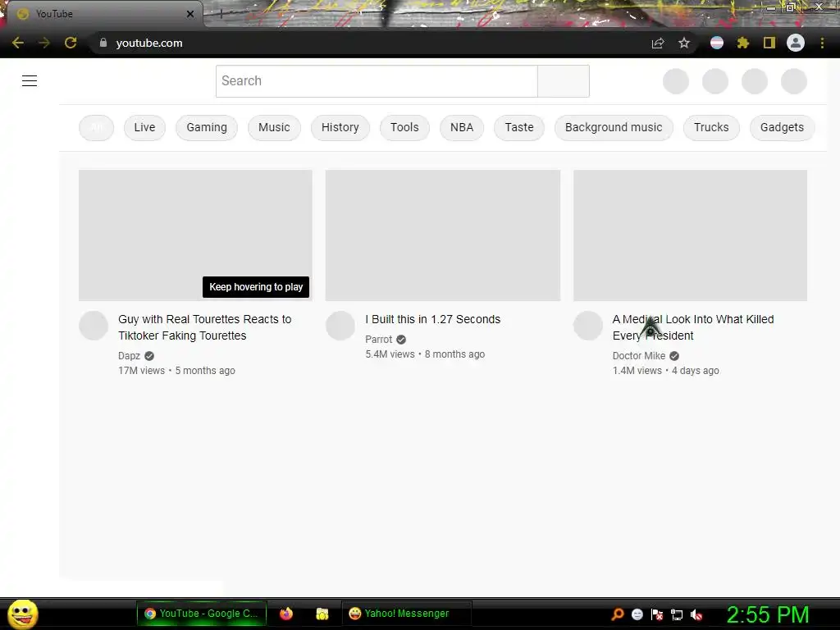Click '1.4M views' under Doctor Mike video

[x=637, y=371]
